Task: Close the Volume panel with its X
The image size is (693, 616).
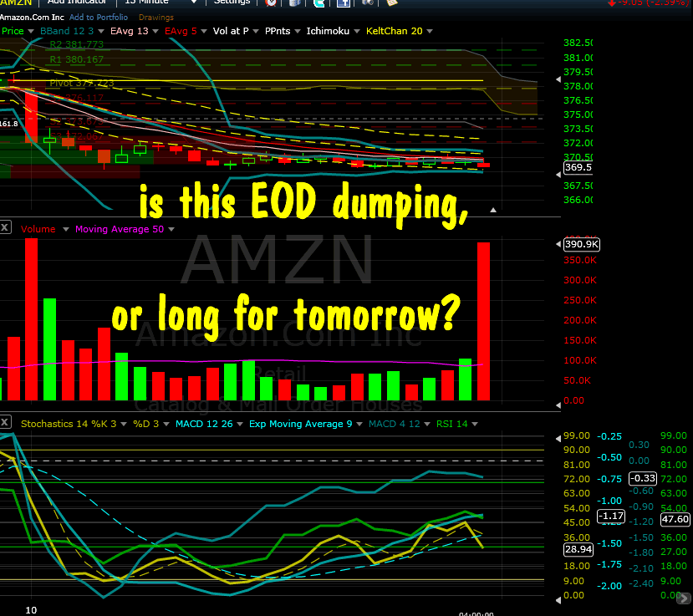Action: point(5,227)
